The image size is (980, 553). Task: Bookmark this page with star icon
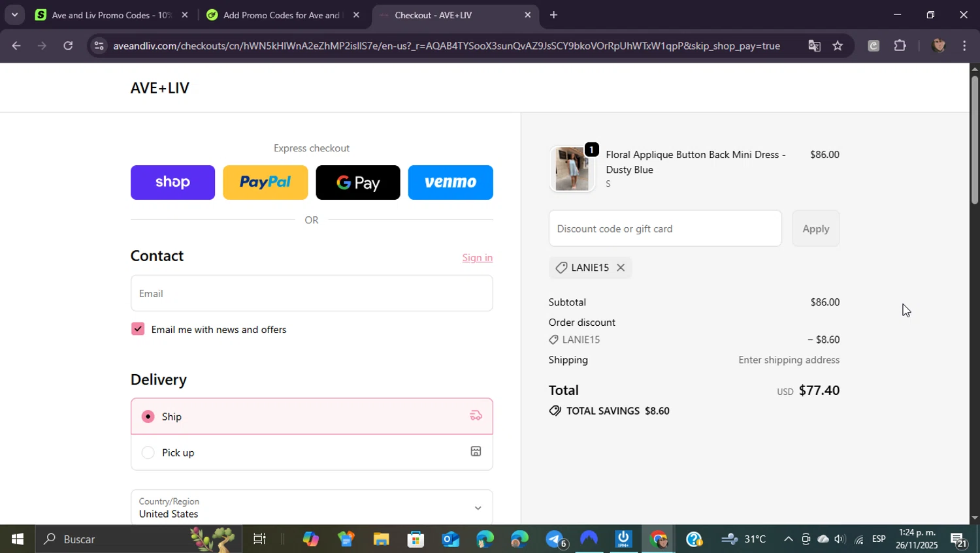coord(838,46)
